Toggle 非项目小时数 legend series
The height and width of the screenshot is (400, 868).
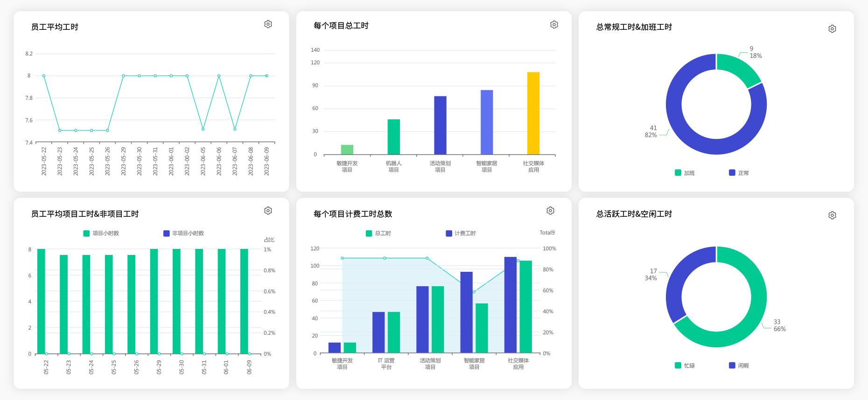[x=183, y=234]
